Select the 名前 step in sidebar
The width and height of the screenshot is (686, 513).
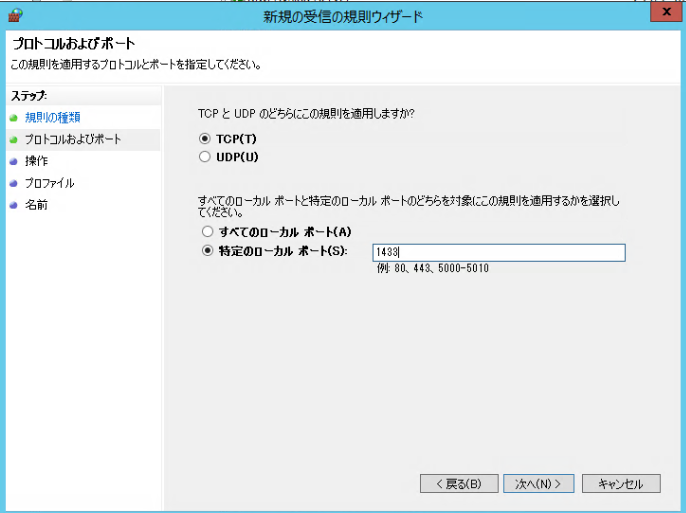36,205
